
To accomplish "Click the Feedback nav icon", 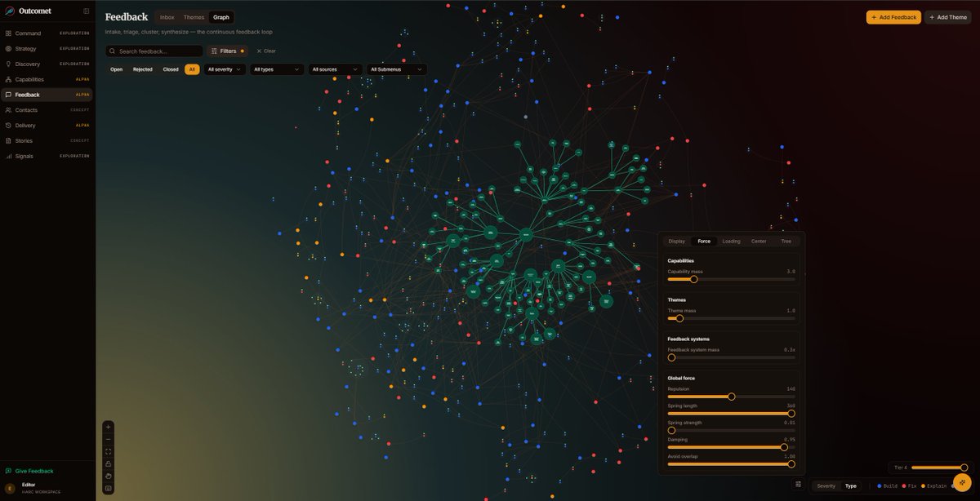I will tap(8, 95).
